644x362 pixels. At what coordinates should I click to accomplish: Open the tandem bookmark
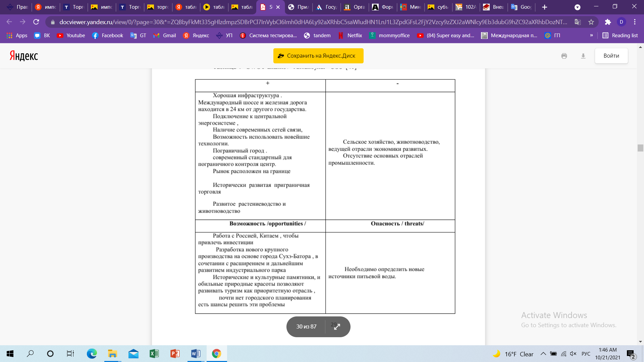tap(317, 36)
